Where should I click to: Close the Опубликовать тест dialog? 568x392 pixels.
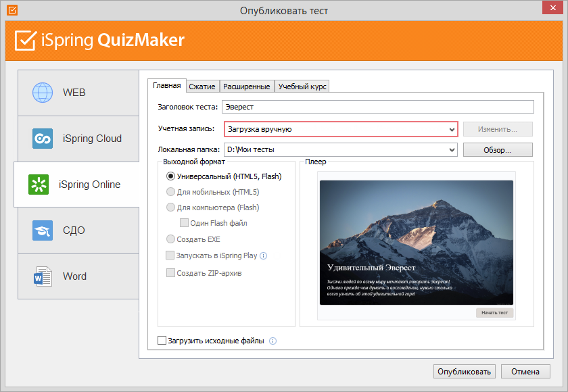point(553,7)
